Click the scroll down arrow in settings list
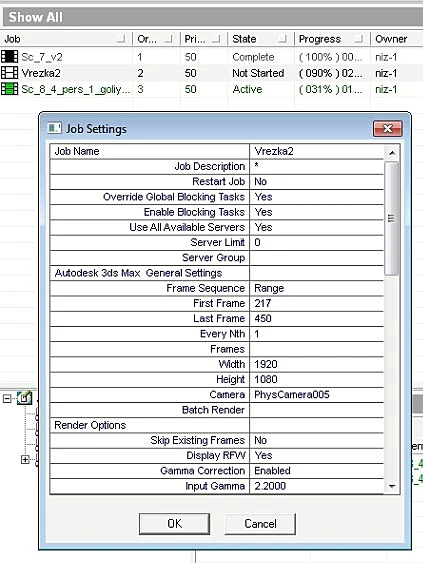423x563 pixels. [x=392, y=486]
